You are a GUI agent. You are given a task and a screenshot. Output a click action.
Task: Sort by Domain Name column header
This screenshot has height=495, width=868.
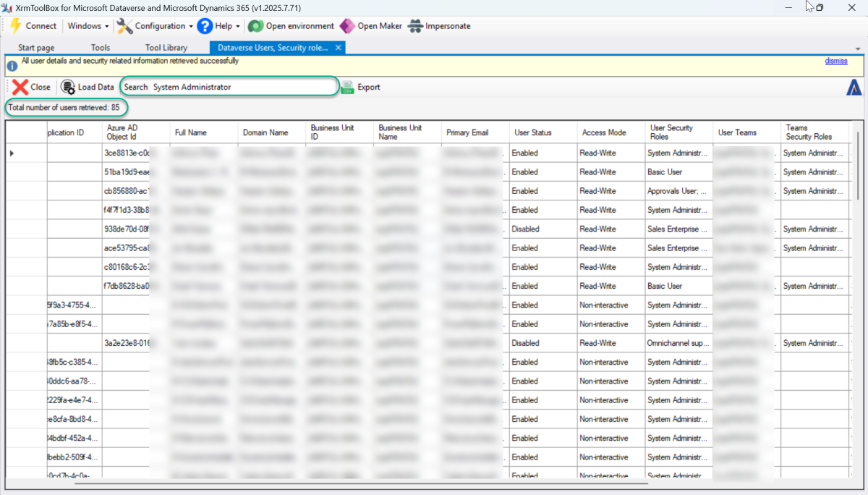(x=272, y=132)
